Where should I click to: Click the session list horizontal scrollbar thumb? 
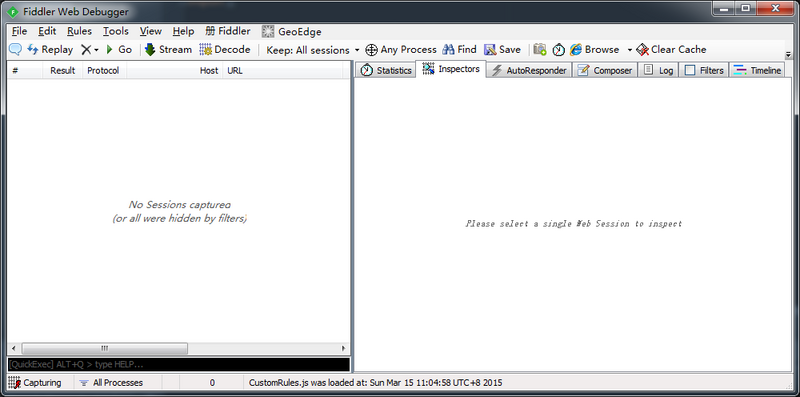pos(105,349)
